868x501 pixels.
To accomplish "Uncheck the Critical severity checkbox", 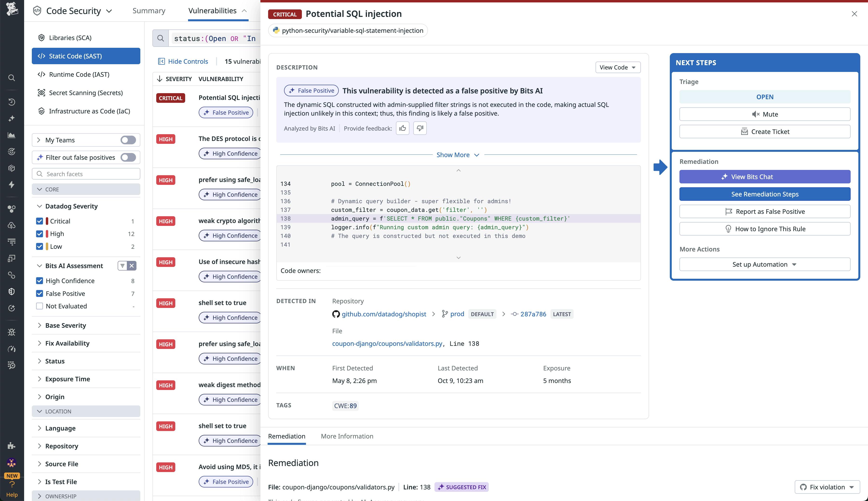I will (40, 221).
